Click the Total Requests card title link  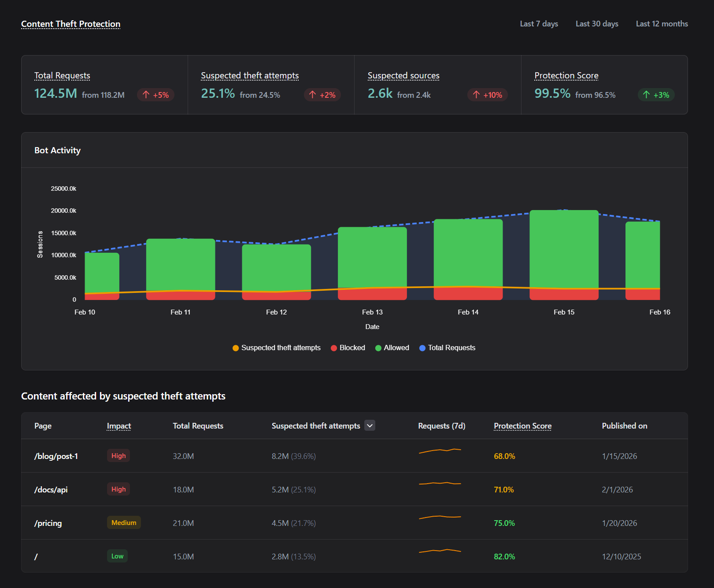coord(62,75)
